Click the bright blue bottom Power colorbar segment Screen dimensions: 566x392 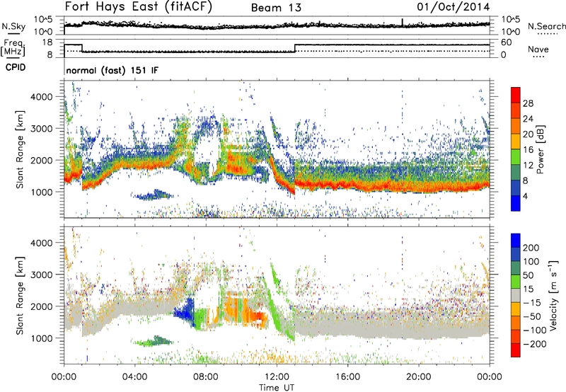pyautogui.click(x=516, y=203)
